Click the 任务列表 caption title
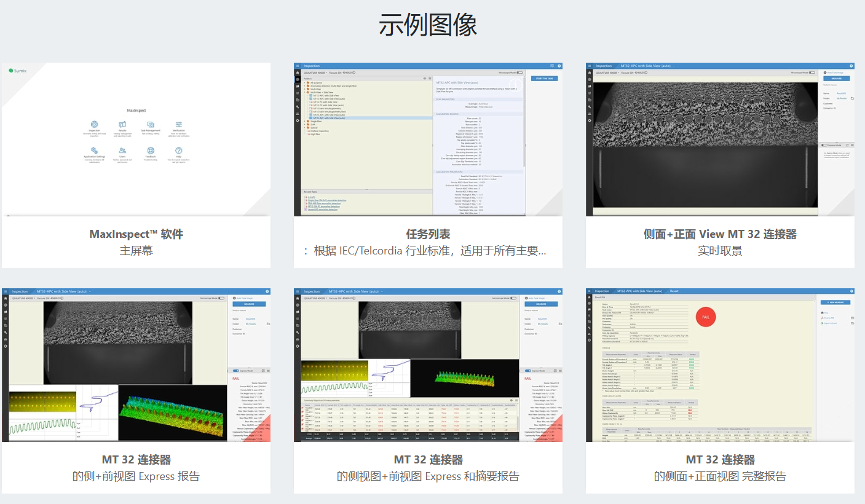 (x=428, y=234)
